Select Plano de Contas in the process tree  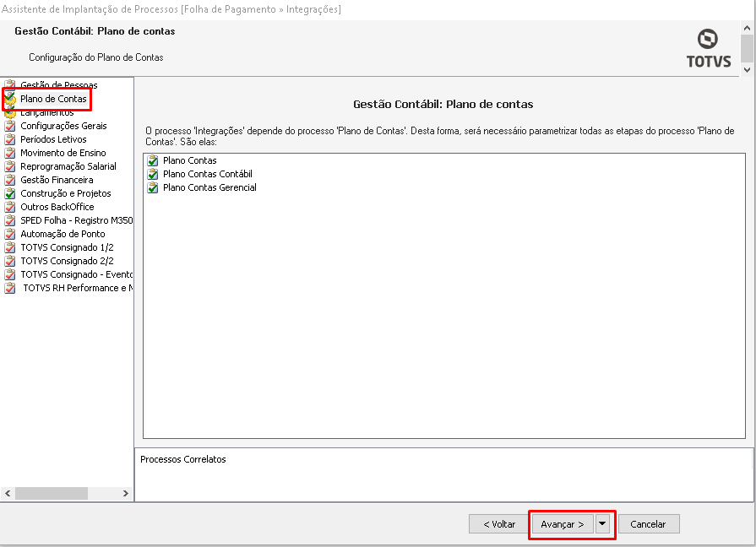pos(53,99)
